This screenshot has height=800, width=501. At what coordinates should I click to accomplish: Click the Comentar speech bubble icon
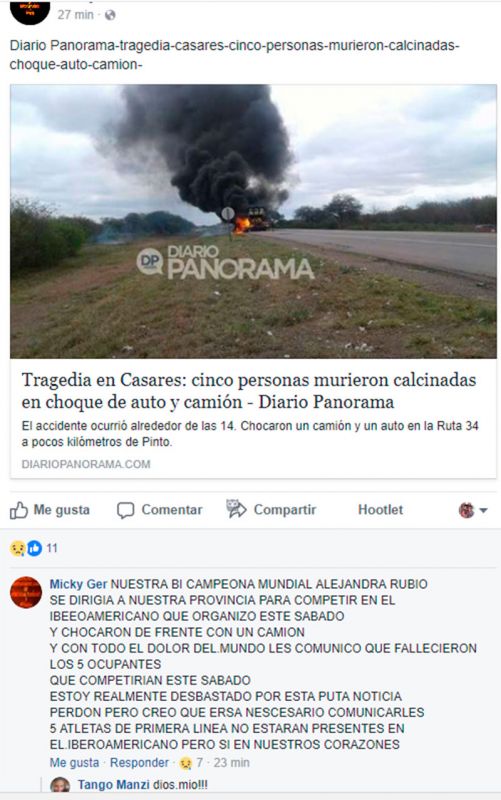[126, 510]
